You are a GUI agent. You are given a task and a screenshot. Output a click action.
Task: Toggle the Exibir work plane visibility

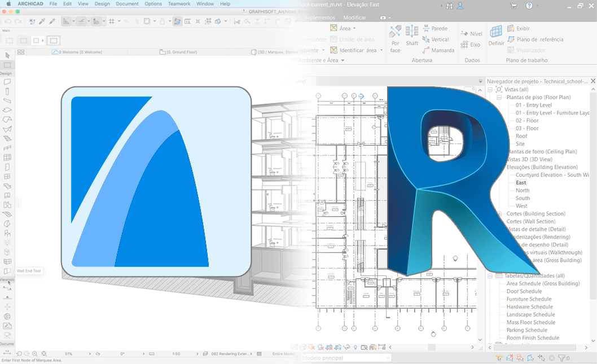(518, 28)
